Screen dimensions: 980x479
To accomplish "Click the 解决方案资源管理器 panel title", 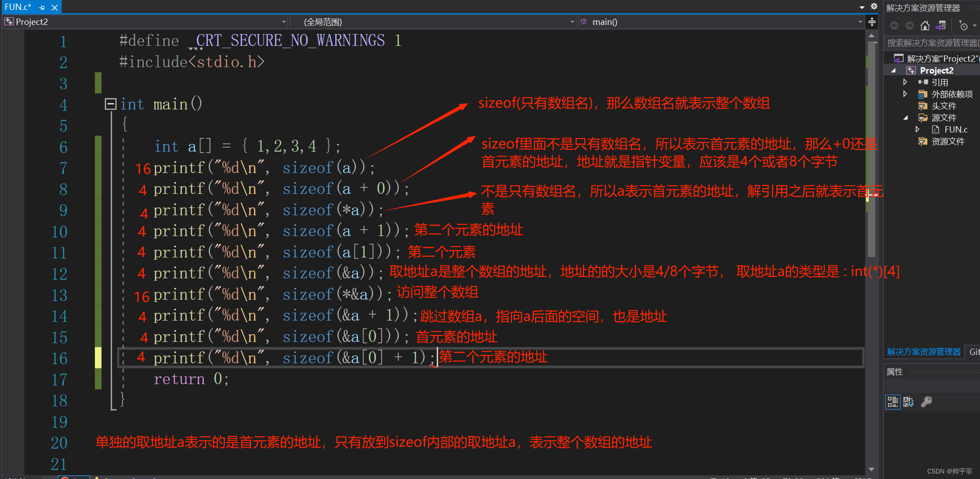I will (x=923, y=8).
